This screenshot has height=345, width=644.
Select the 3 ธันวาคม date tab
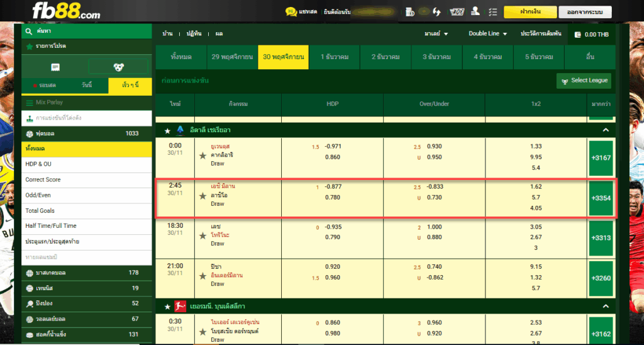(x=436, y=57)
